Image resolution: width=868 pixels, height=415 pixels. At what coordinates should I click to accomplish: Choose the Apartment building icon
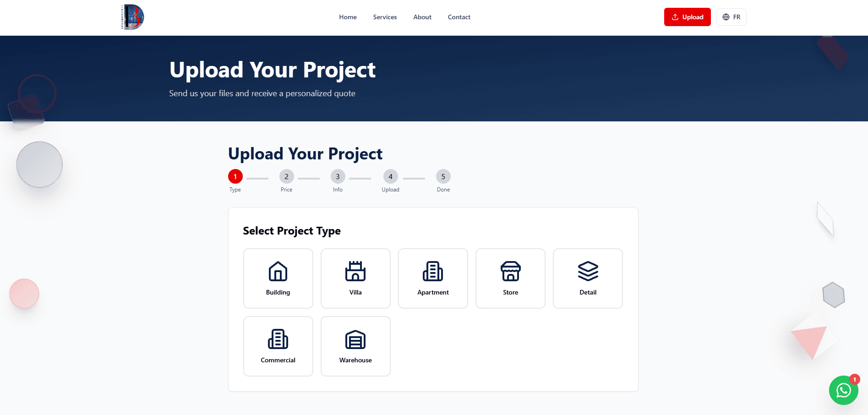click(432, 272)
